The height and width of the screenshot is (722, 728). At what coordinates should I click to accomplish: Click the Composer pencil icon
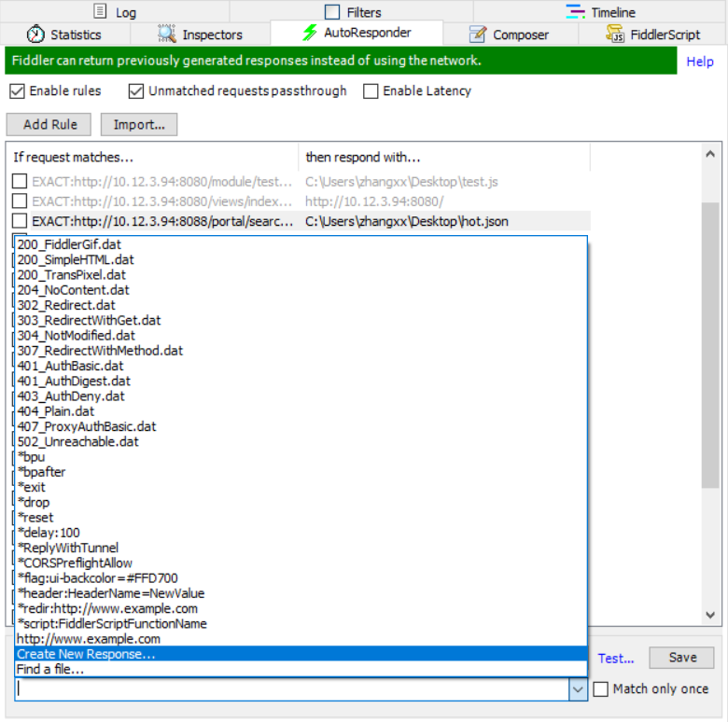coord(478,35)
